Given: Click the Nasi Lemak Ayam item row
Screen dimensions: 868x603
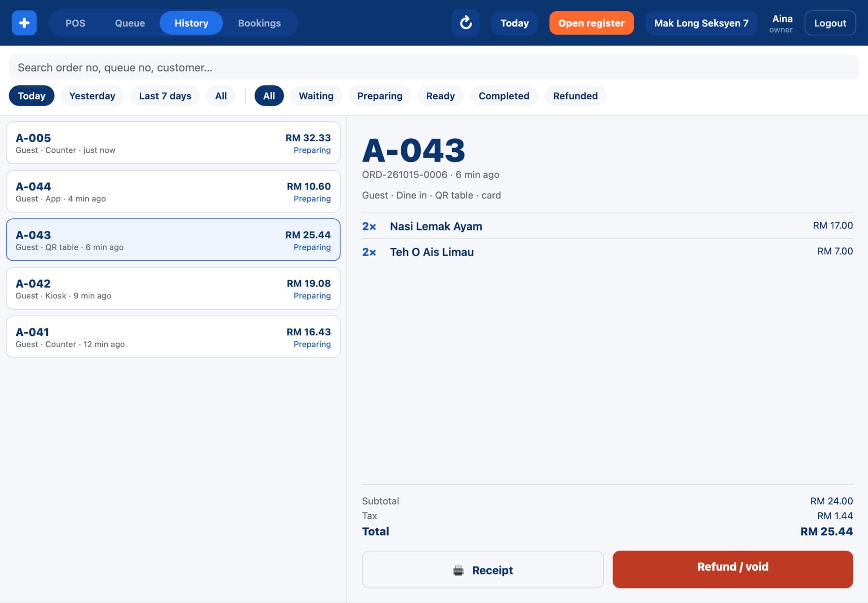Looking at the screenshot, I should click(607, 226).
